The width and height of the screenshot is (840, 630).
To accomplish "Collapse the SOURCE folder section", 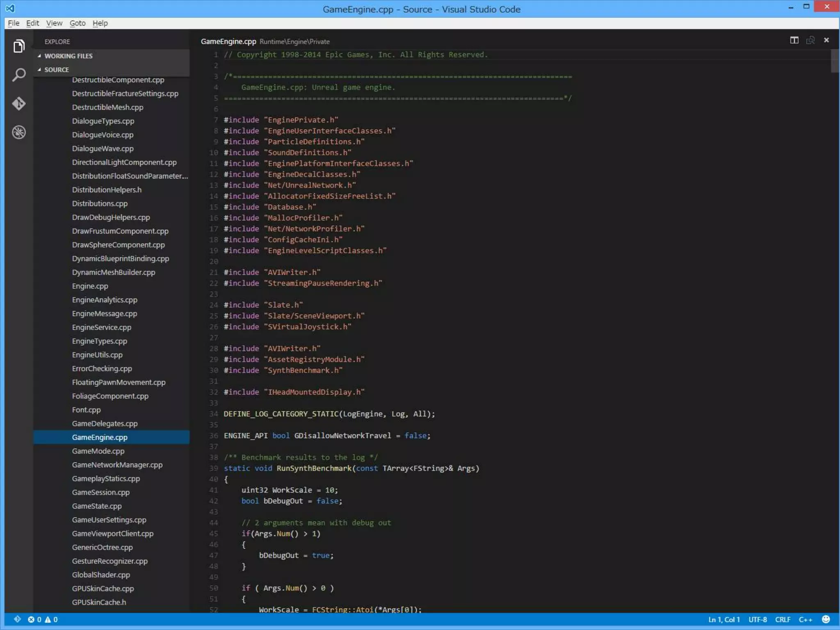I will [x=57, y=70].
